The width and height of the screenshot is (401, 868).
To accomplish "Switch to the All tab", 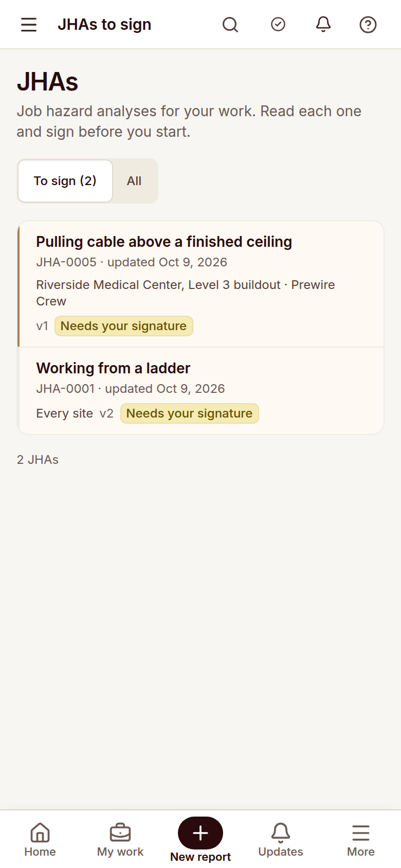I will pyautogui.click(x=134, y=181).
